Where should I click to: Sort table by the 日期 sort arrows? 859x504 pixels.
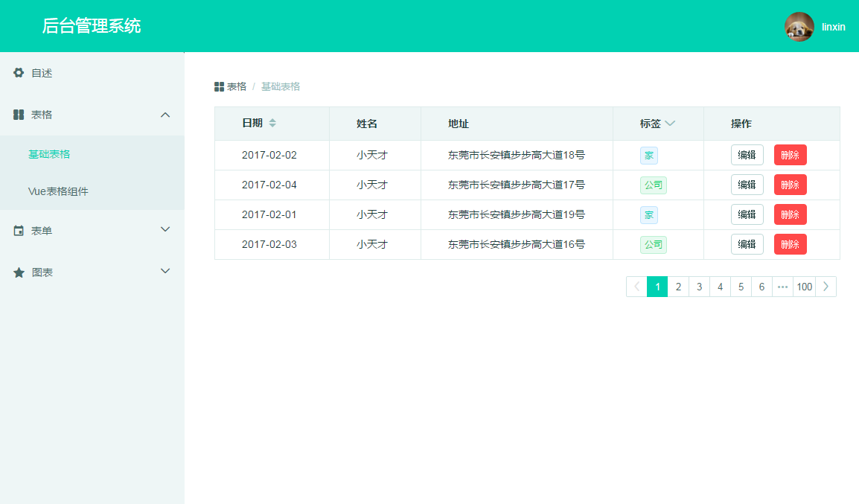click(272, 123)
